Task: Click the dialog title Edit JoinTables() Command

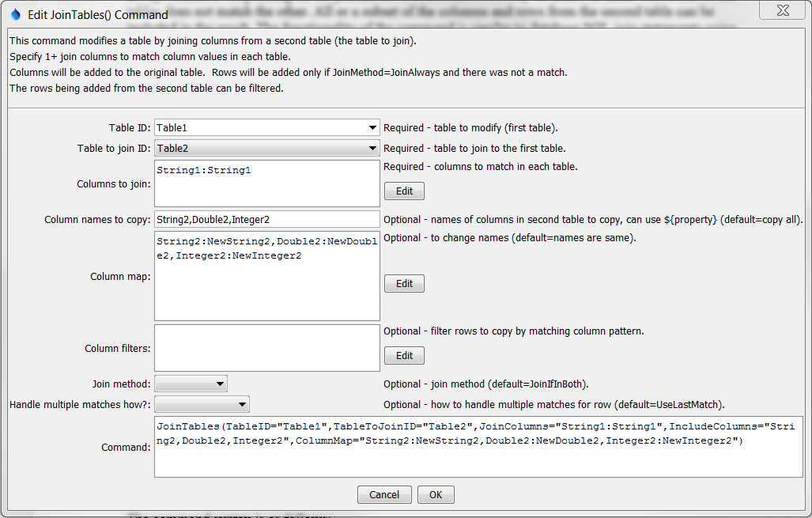Action: [x=98, y=14]
